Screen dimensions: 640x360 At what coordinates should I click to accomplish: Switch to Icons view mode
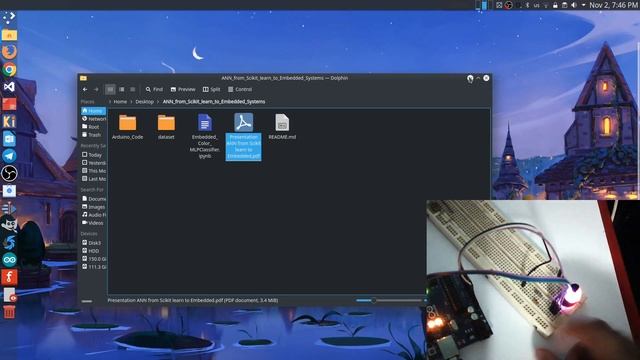coord(110,89)
